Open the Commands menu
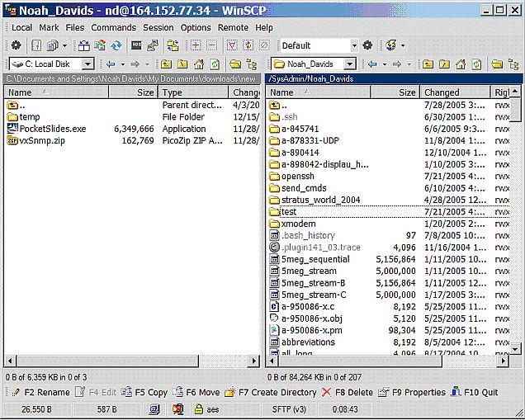Image resolution: width=525 pixels, height=420 pixels. 114,27
